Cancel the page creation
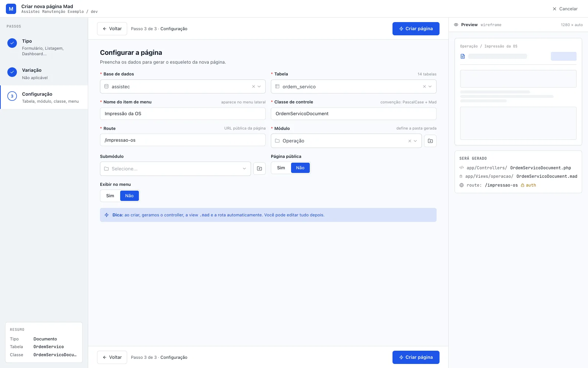The width and height of the screenshot is (588, 368). coord(565,9)
